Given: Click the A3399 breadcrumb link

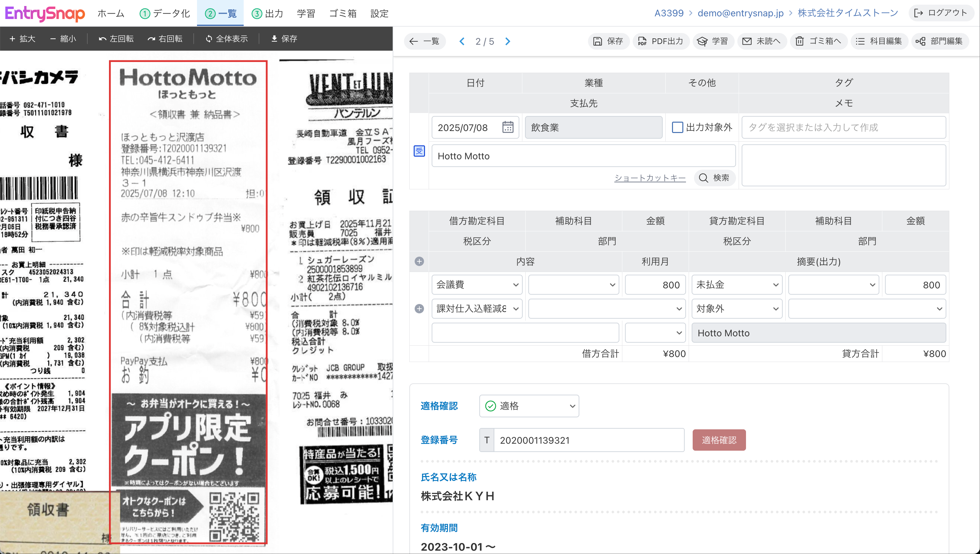Looking at the screenshot, I should click(669, 13).
